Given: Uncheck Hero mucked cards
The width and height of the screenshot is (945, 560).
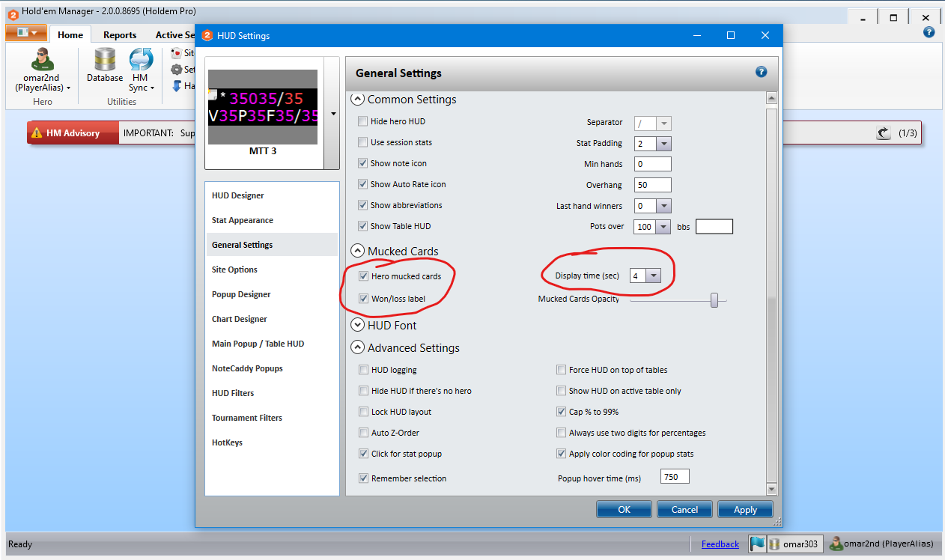Looking at the screenshot, I should click(x=364, y=276).
